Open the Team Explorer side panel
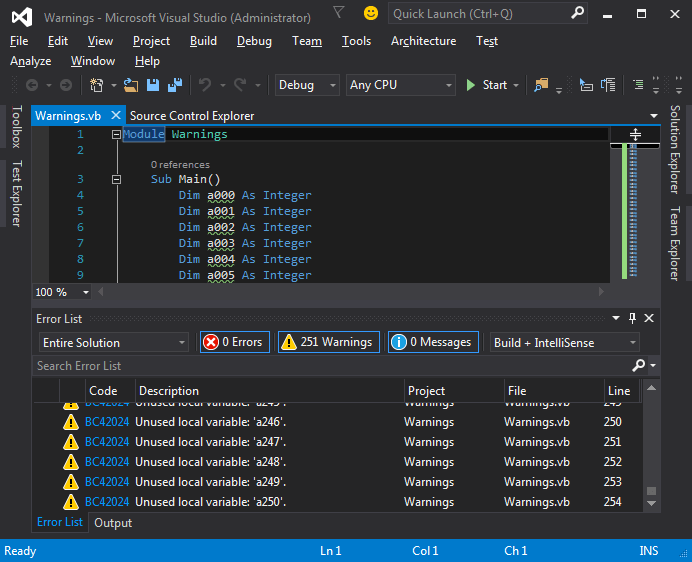The image size is (692, 562). (675, 243)
